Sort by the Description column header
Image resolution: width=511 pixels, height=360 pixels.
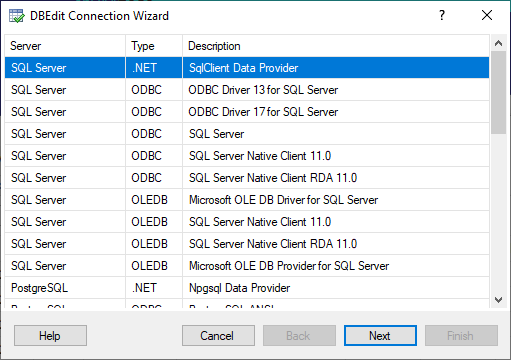(336, 46)
